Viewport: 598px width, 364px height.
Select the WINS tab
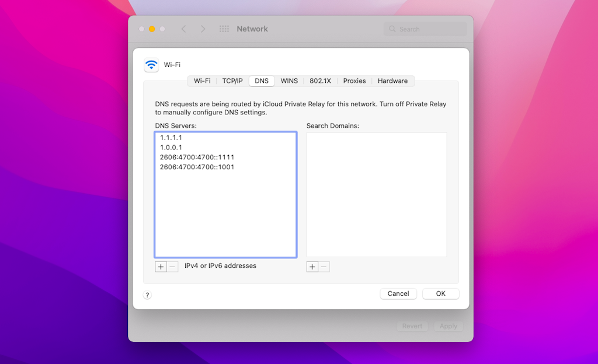[289, 81]
